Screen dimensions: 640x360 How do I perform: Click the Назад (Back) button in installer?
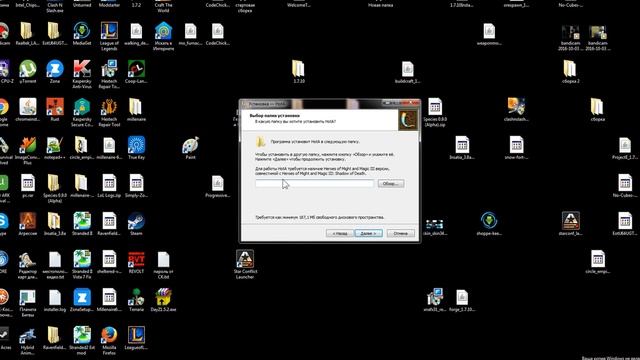point(340,233)
